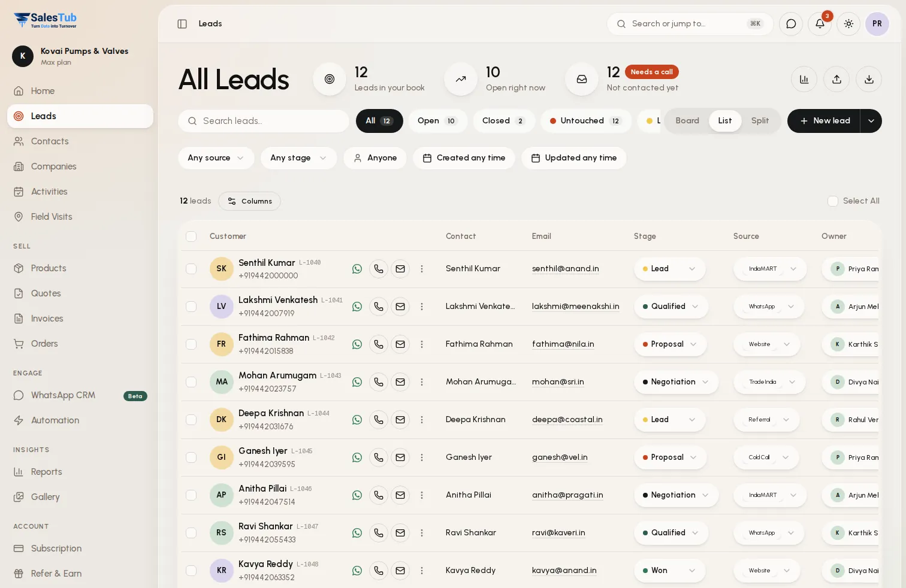Image resolution: width=906 pixels, height=588 pixels.
Task: Call Kavya Reddy via phone icon
Action: coord(379,571)
